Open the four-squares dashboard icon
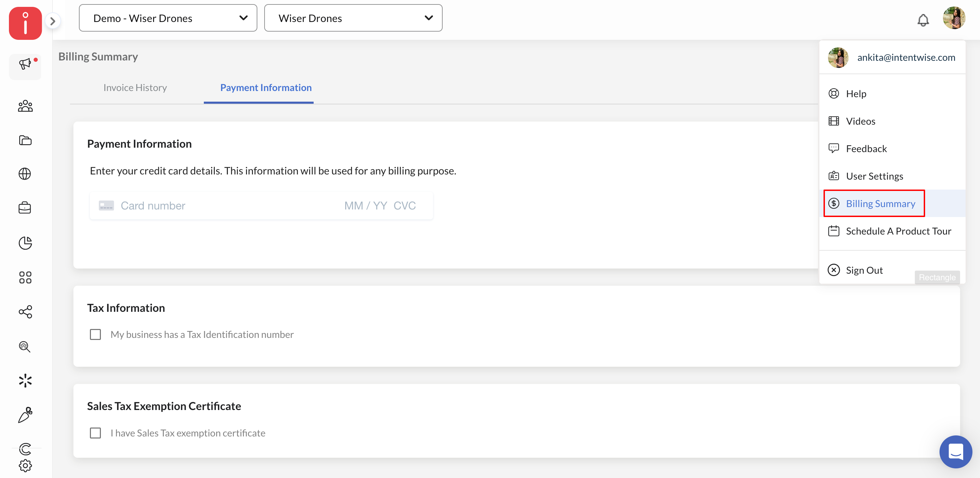 [x=25, y=277]
